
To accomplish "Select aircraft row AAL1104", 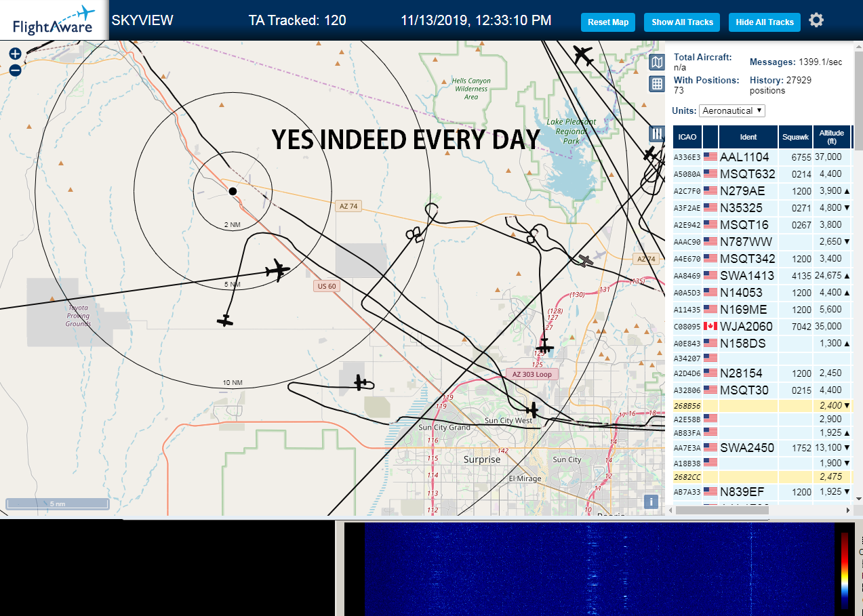I will pos(762,157).
